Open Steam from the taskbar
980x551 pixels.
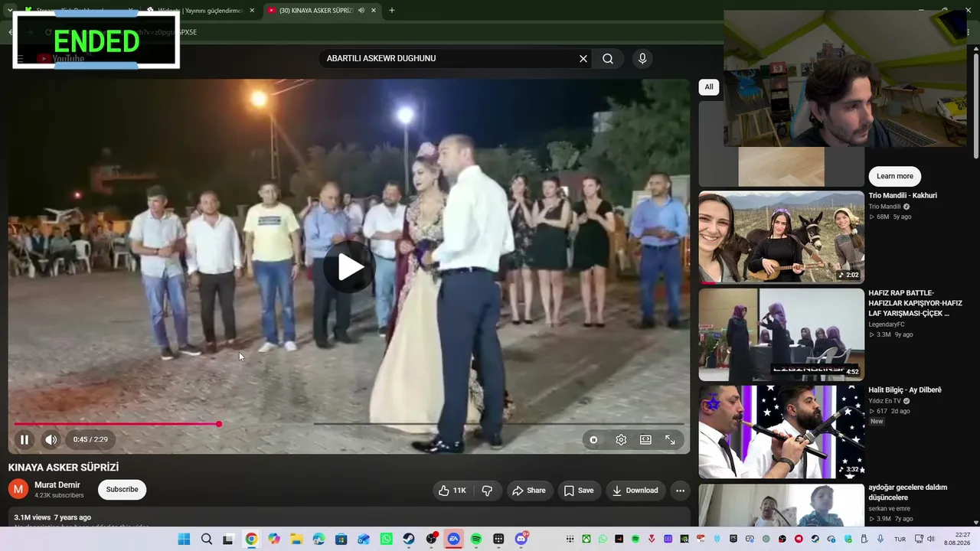coord(409,540)
